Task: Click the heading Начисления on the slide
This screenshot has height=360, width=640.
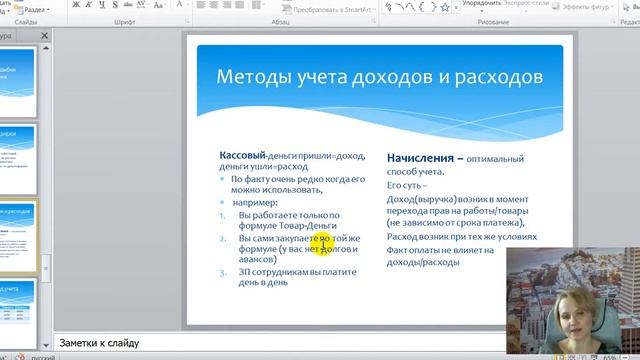Action: [420, 158]
